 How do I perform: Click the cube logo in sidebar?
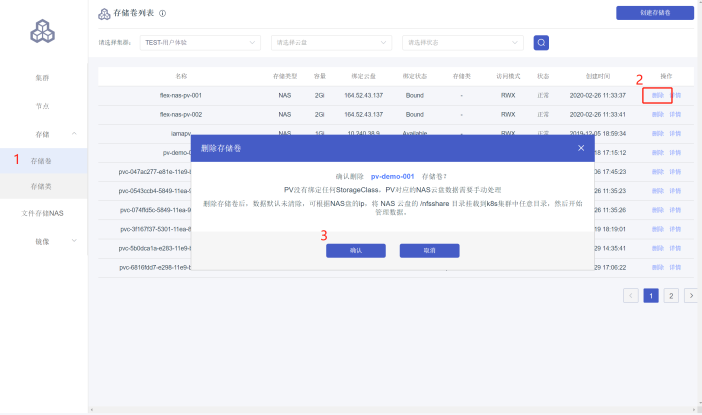(43, 32)
